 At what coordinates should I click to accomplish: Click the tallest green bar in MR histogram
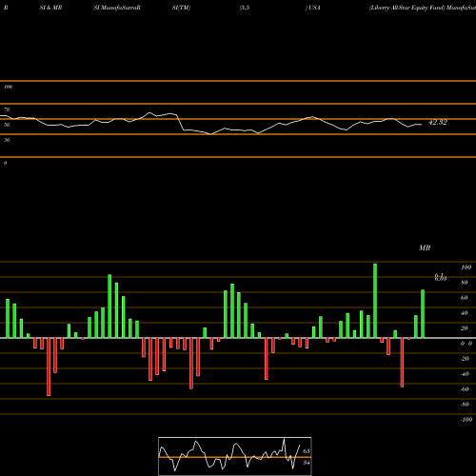coord(375,301)
